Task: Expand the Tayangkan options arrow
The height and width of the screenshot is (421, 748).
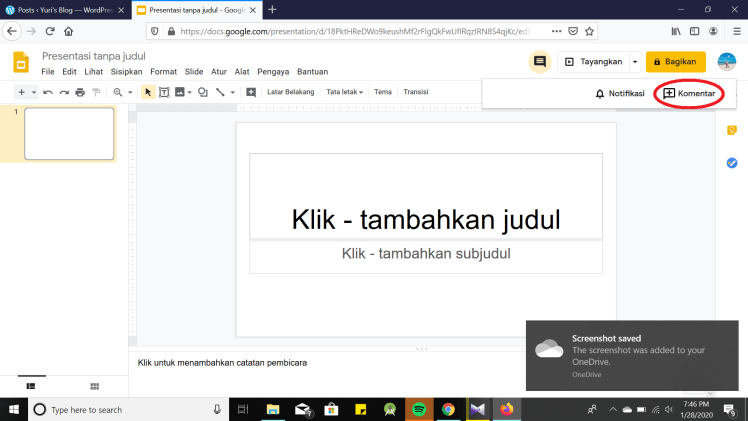Action: coord(634,62)
